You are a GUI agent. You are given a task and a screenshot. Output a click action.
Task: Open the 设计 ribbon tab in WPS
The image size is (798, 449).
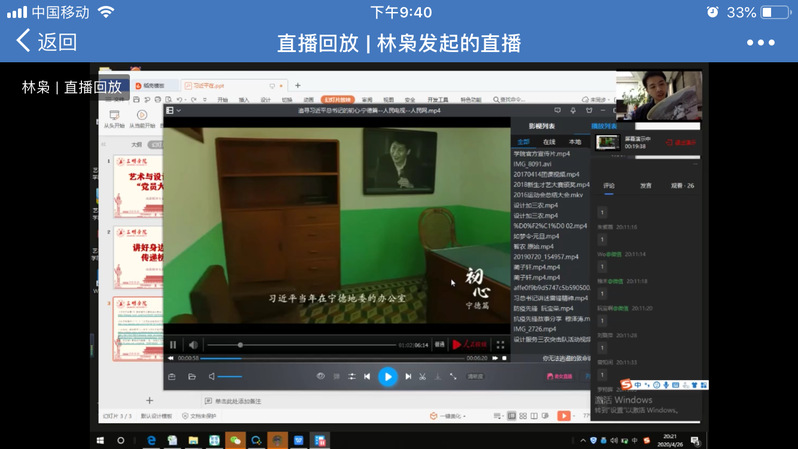[266, 100]
